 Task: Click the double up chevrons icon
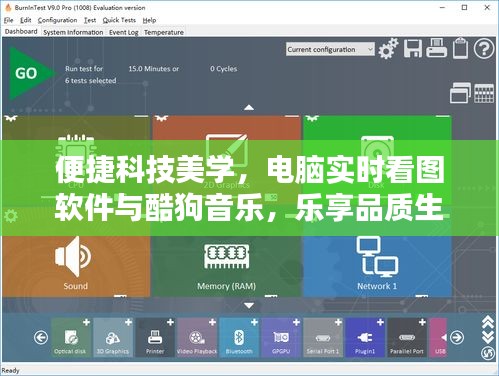pos(488,321)
